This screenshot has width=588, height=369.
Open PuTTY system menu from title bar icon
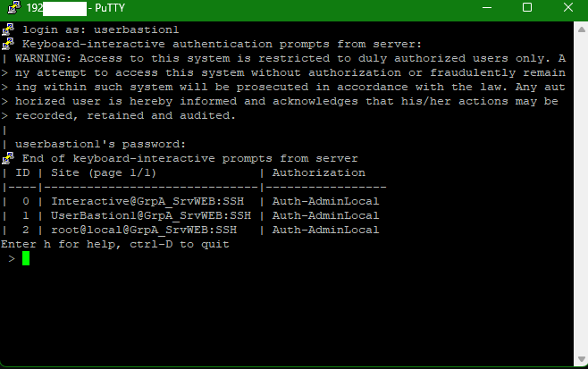[x=10, y=8]
